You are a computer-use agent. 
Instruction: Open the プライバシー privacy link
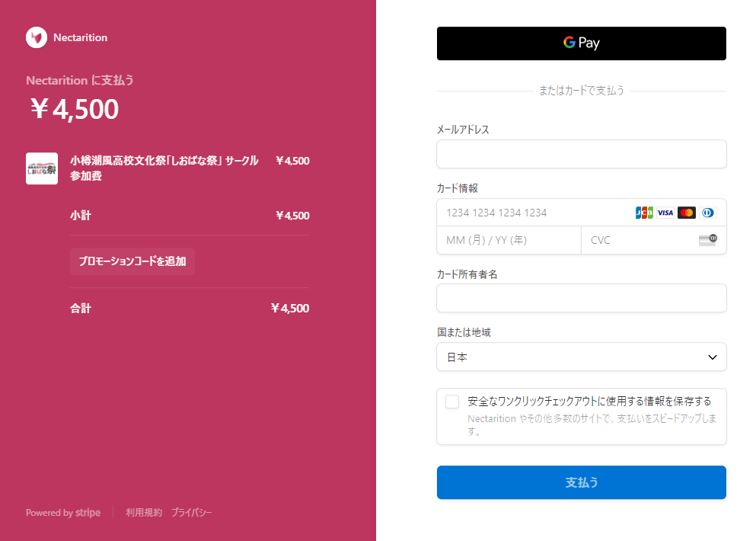point(191,513)
